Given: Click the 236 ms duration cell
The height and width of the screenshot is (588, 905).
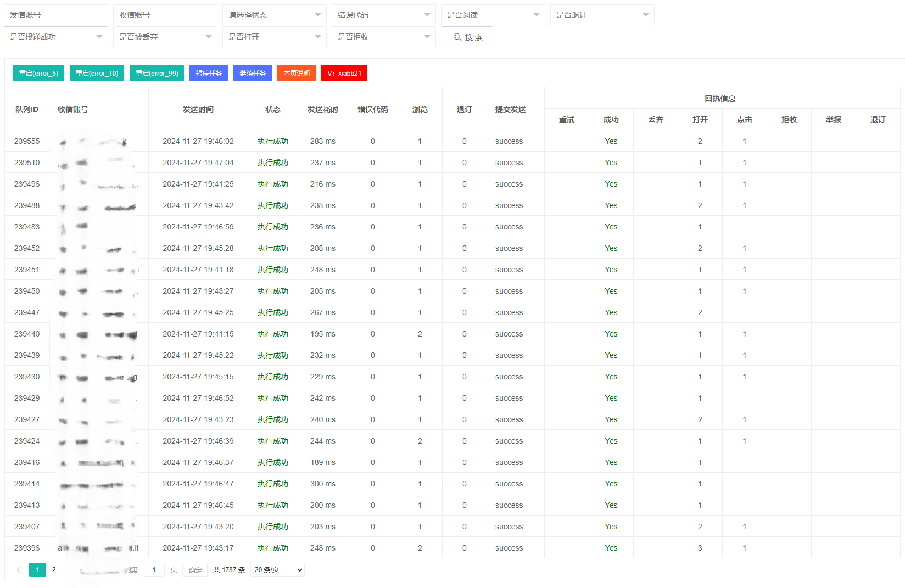Looking at the screenshot, I should point(323,227).
